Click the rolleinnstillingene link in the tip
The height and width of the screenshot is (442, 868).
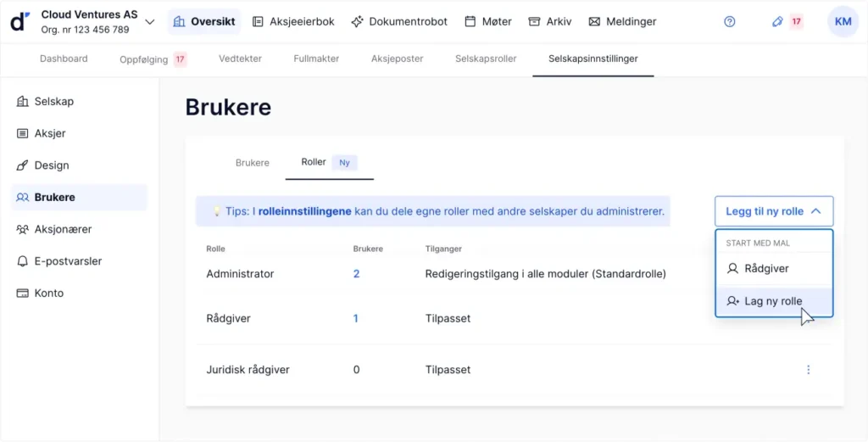point(305,211)
